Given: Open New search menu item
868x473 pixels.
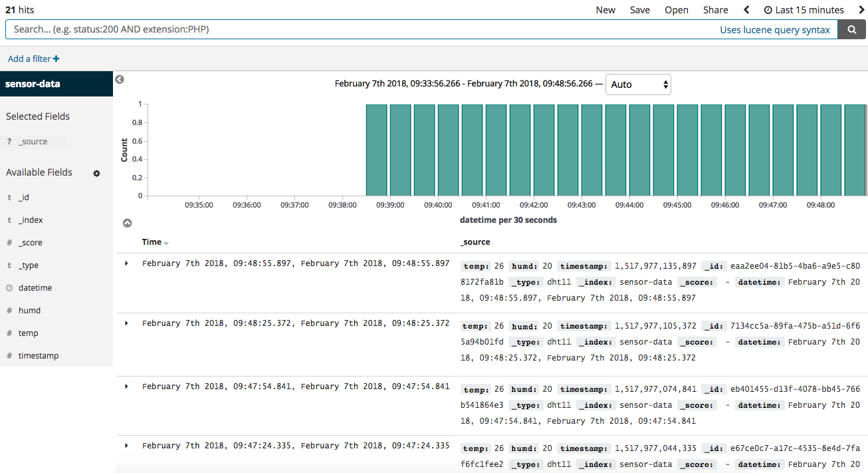Looking at the screenshot, I should tap(605, 10).
